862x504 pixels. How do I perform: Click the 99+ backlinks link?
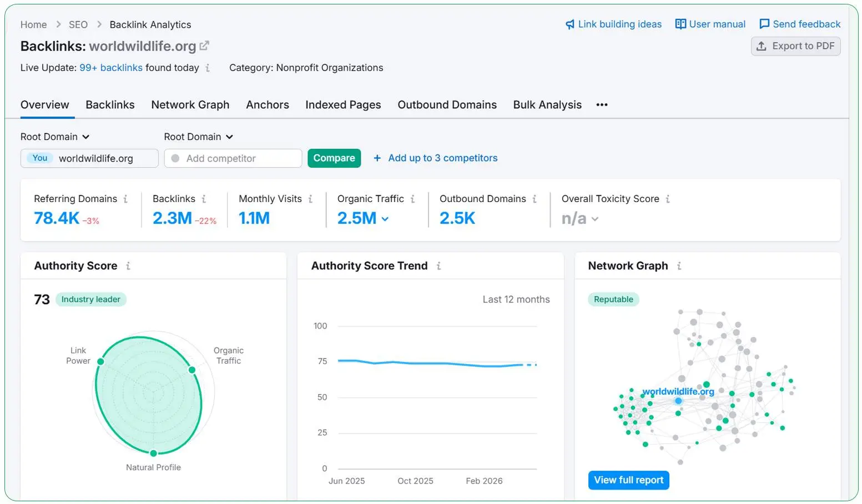point(111,68)
